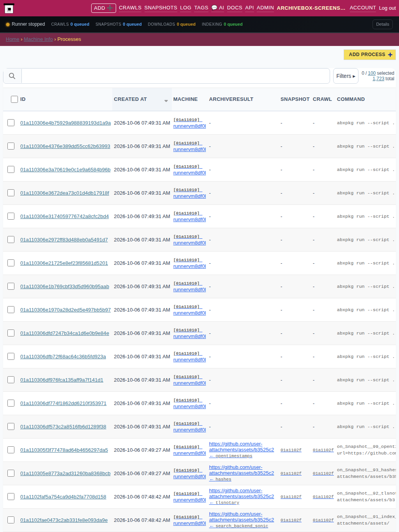
Task: Click the plus icon on ADD PROCESS
Action: pyautogui.click(x=390, y=55)
